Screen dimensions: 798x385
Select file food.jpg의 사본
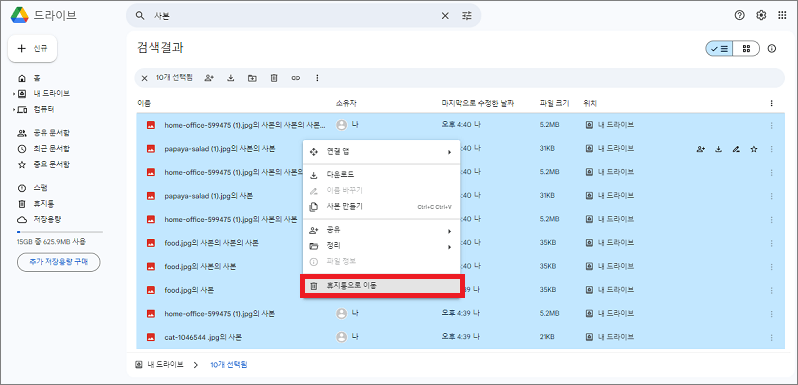[189, 290]
